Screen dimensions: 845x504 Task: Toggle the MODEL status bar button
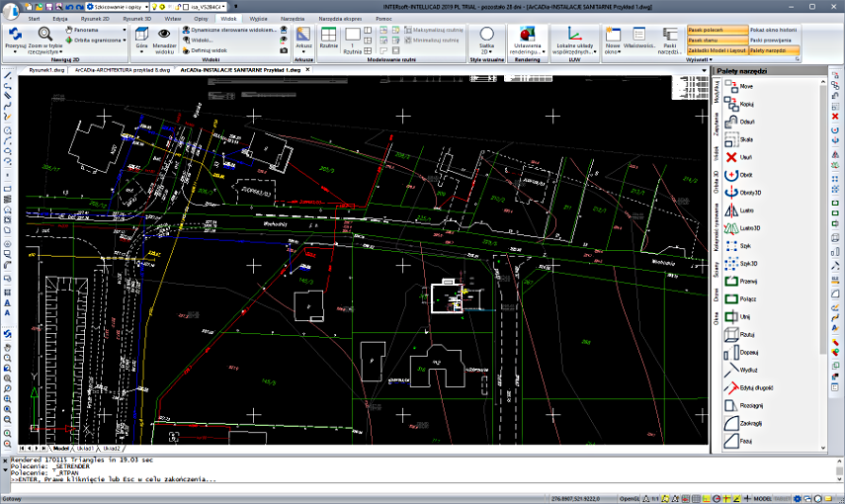(x=762, y=499)
